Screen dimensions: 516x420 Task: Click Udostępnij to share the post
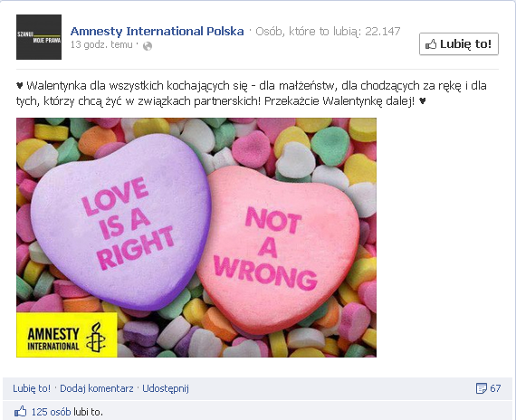166,388
